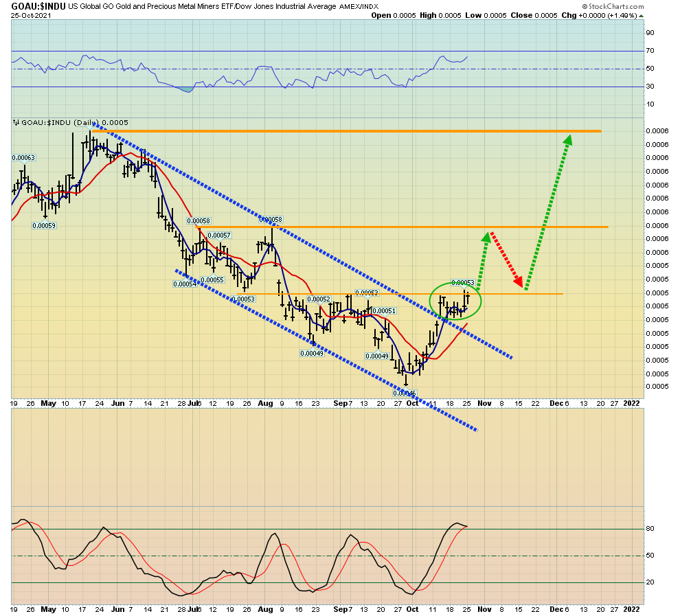Click the 0.00051 price label
This screenshot has height=616, width=680.
tap(384, 311)
